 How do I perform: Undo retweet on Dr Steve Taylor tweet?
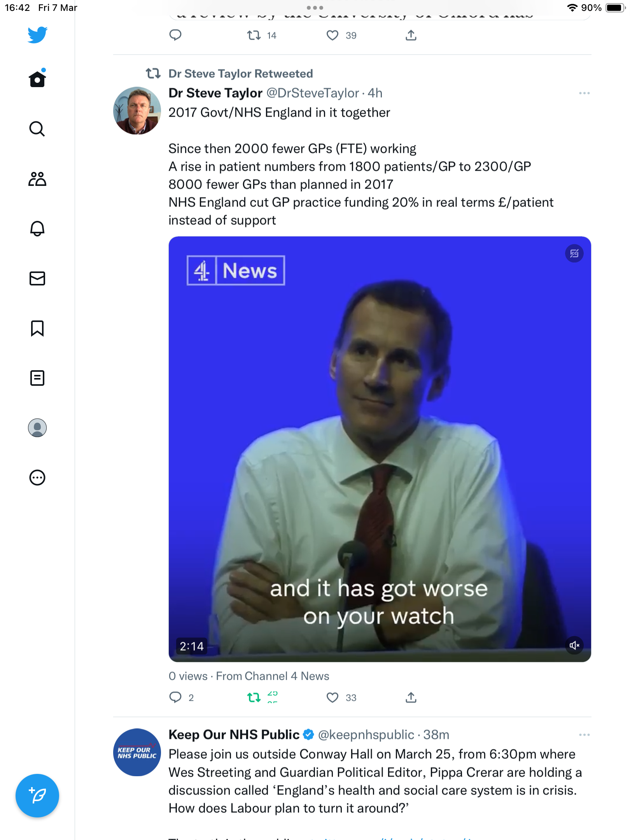point(254,698)
